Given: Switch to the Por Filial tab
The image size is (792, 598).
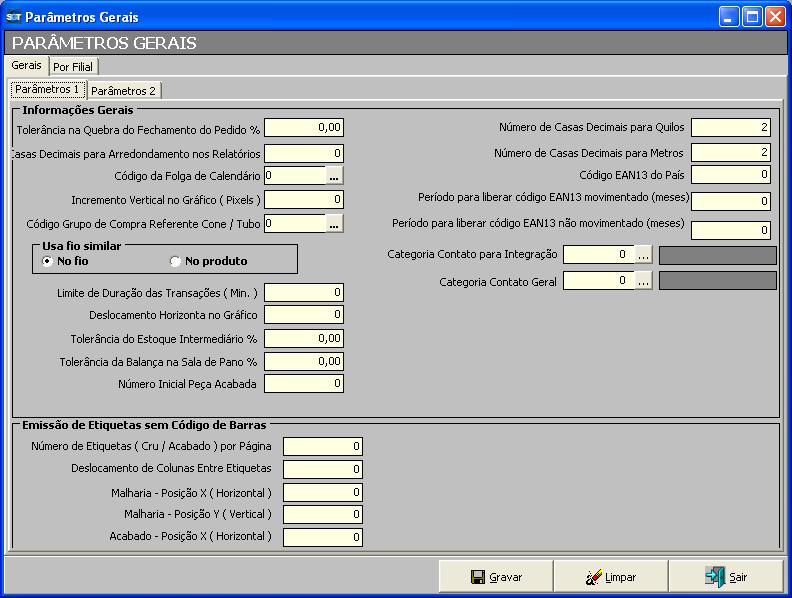Looking at the screenshot, I should [73, 67].
